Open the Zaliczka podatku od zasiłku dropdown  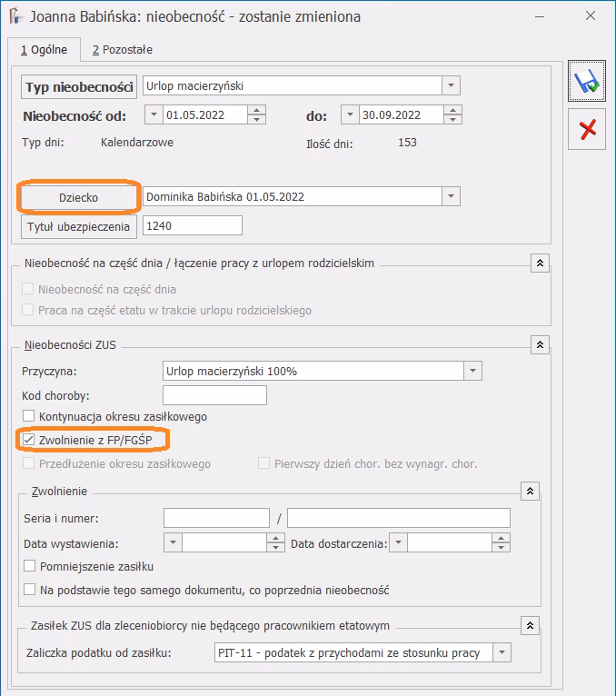[501, 652]
